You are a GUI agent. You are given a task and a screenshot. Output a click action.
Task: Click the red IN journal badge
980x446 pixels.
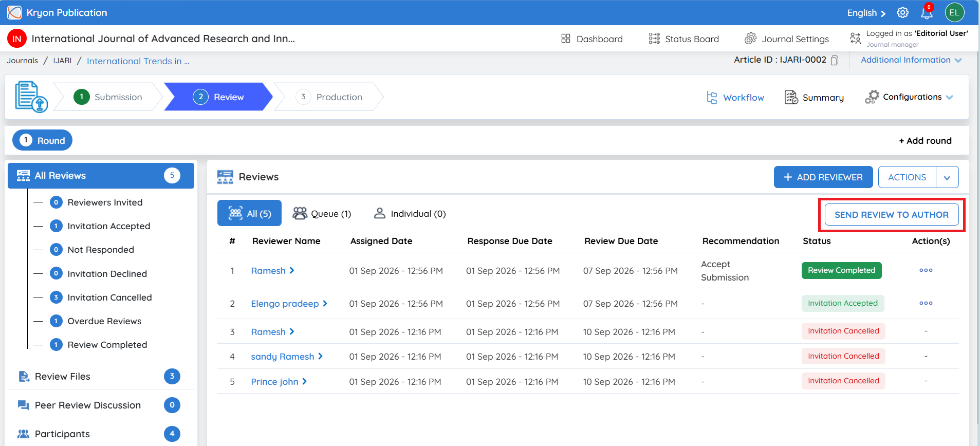[x=17, y=39]
